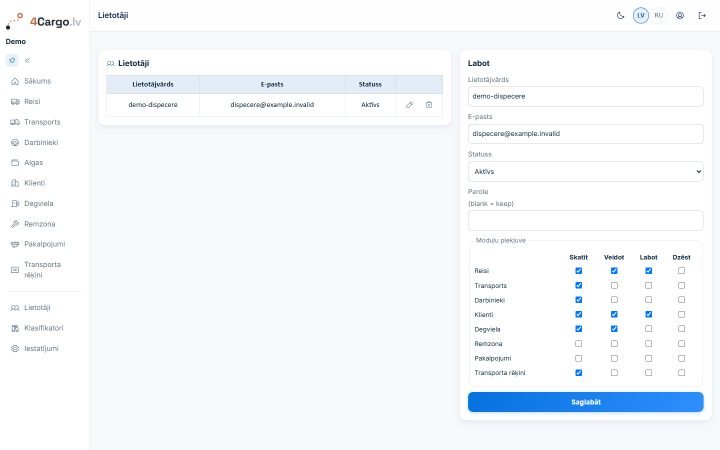Click demo-dispecere username table cell
Screen dimensions: 720x450
[153, 105]
